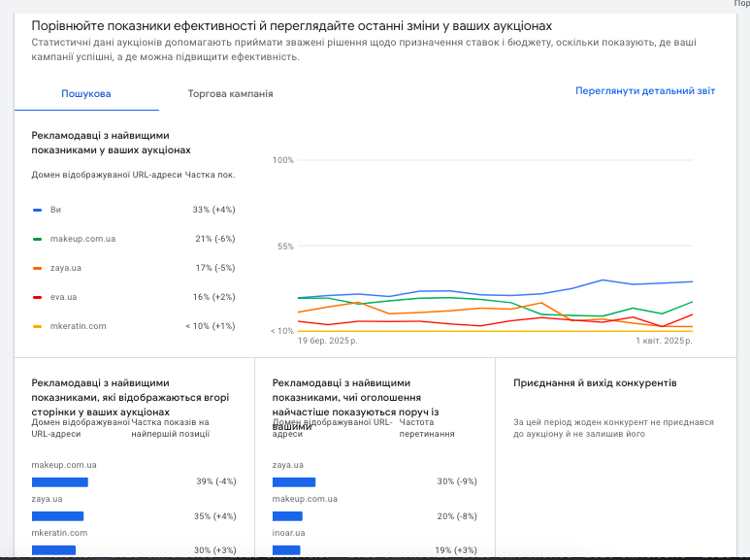Click the zaya.ua 30% overlap rate bar
Image resolution: width=750 pixels, height=560 pixels.
tap(294, 482)
